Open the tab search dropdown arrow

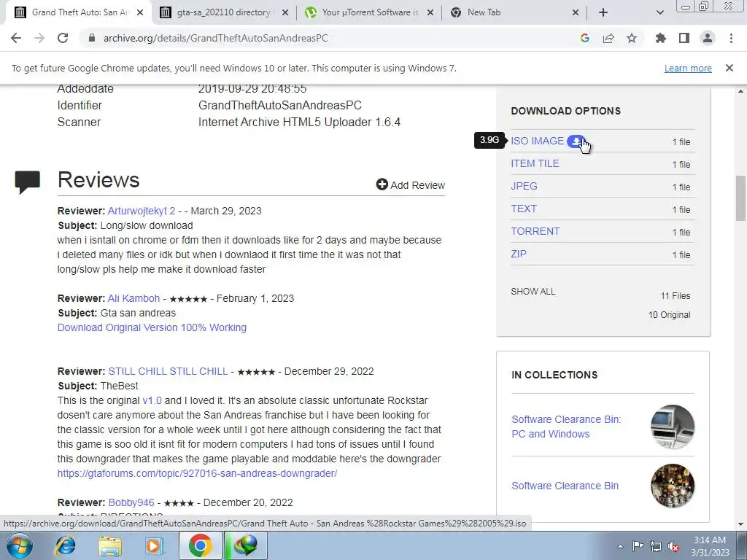659,12
